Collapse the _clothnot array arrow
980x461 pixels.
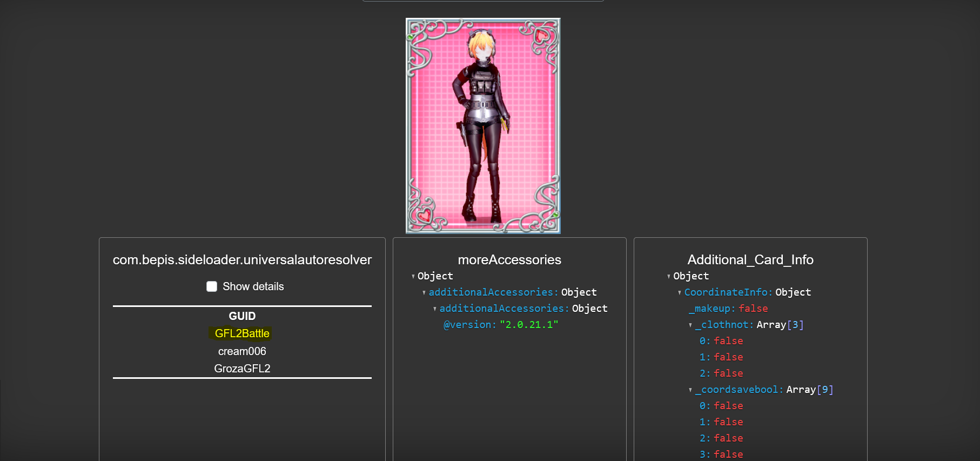690,325
